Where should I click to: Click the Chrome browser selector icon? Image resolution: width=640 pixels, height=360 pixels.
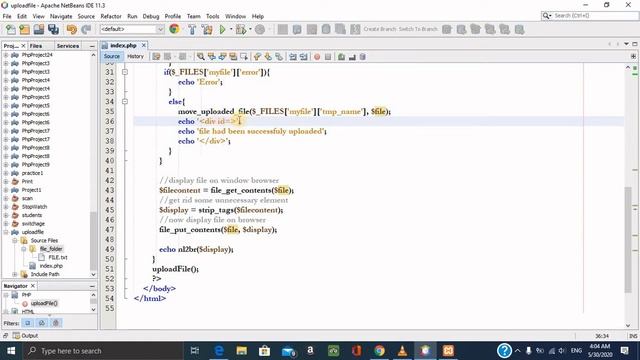[174, 29]
